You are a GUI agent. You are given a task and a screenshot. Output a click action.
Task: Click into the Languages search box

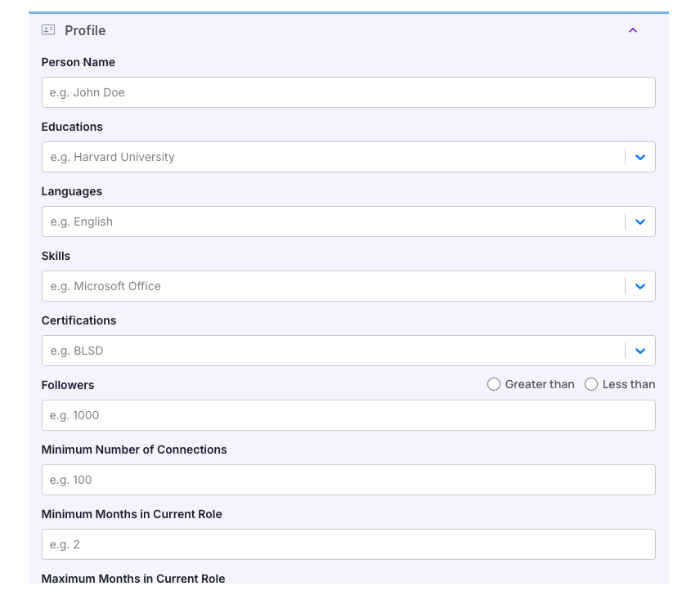click(332, 221)
